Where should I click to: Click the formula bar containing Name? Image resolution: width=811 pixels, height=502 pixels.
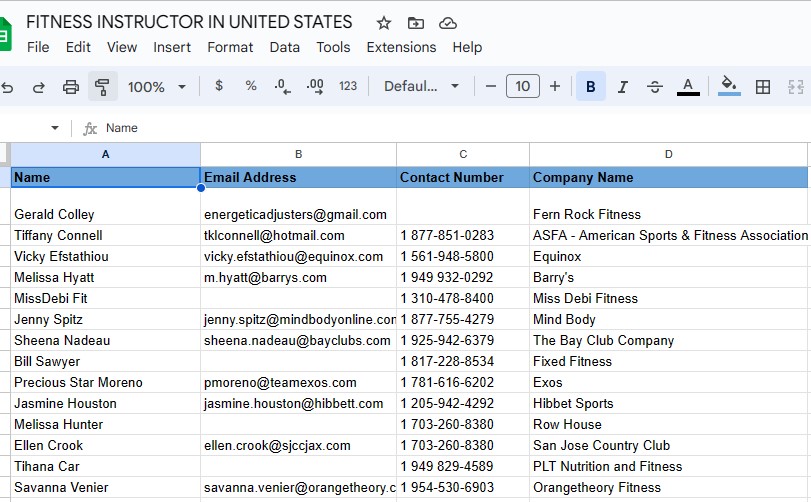point(455,128)
